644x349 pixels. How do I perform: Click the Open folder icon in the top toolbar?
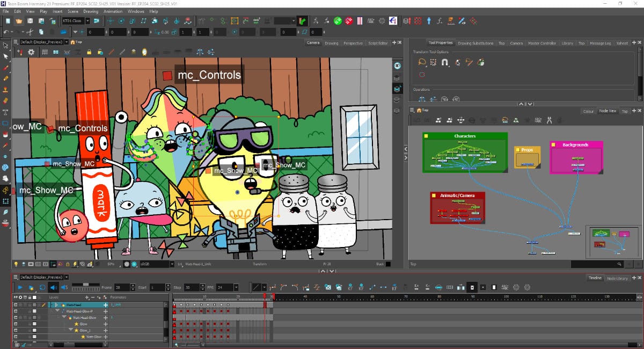[x=19, y=21]
